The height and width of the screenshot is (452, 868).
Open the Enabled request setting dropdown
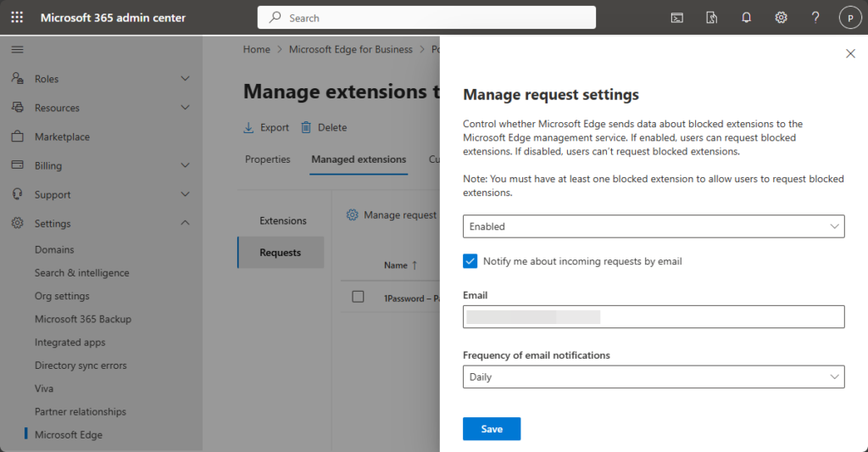pyautogui.click(x=654, y=226)
